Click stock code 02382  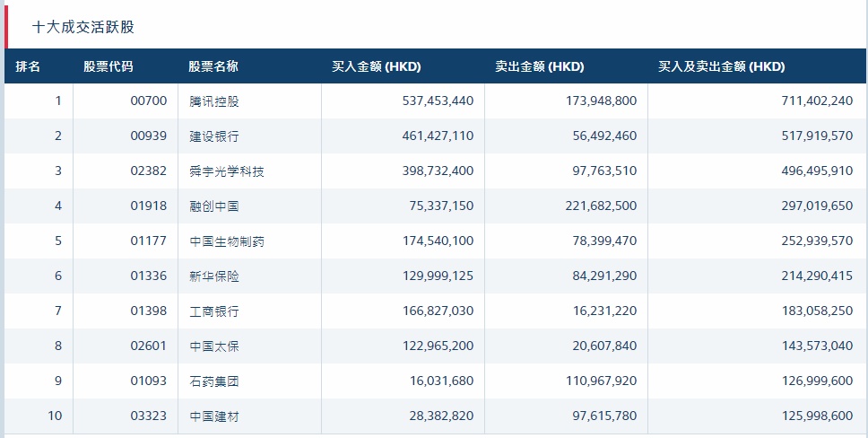(x=149, y=171)
